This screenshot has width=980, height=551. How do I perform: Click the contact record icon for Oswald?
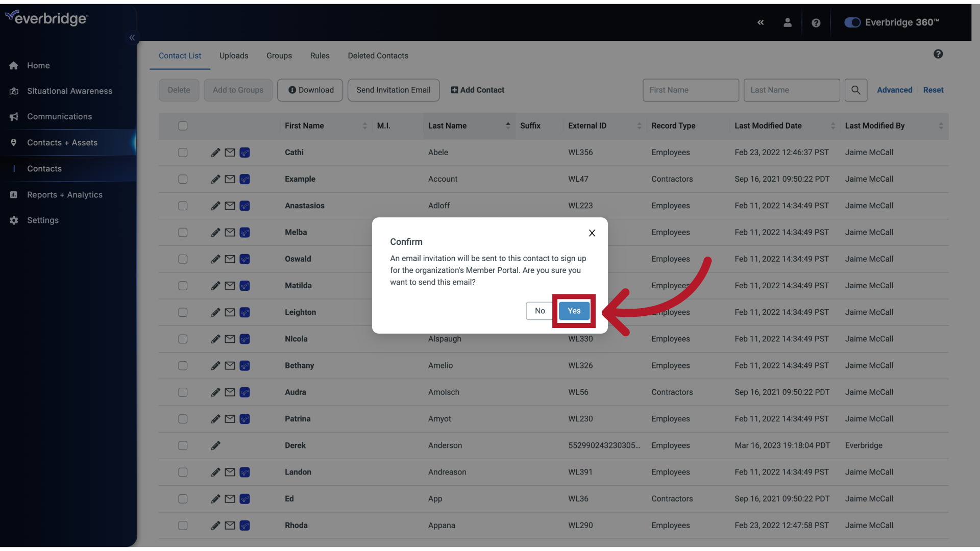click(244, 258)
